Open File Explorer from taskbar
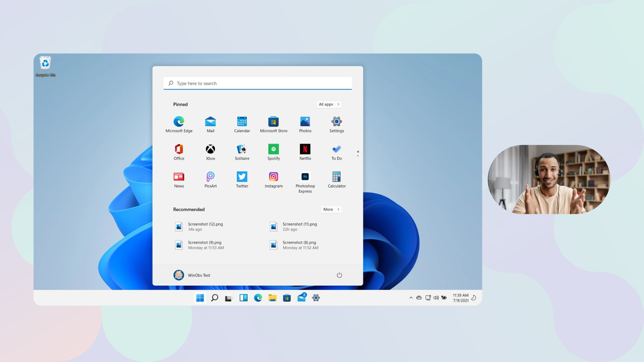 (x=272, y=298)
